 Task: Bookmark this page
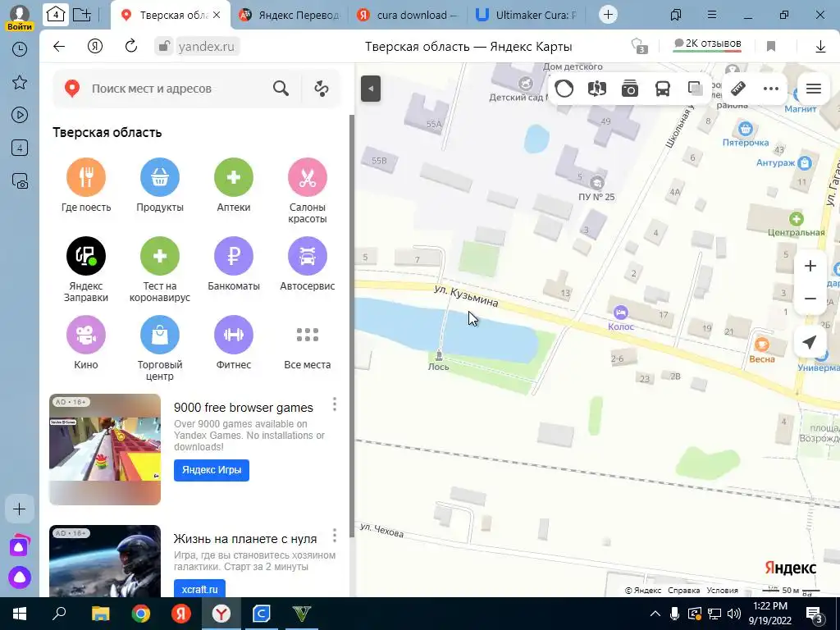coord(771,47)
